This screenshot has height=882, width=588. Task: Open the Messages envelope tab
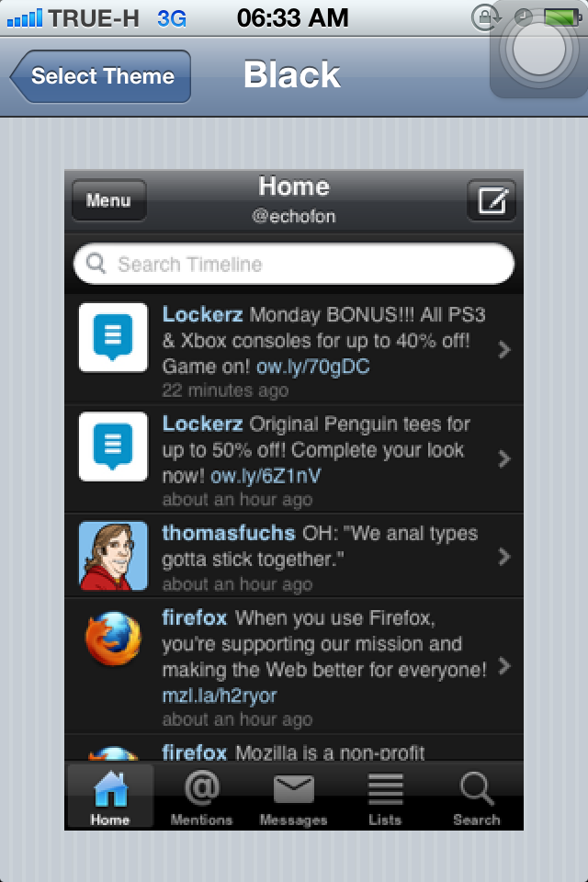[293, 797]
